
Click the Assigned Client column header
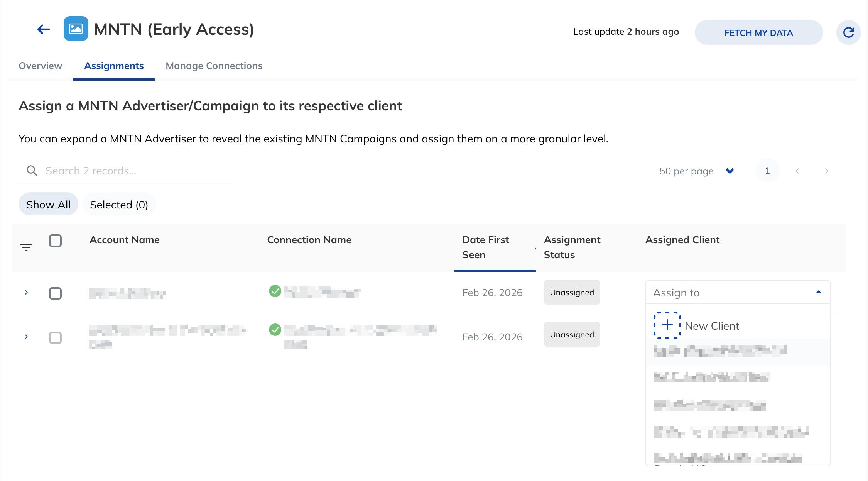point(682,240)
